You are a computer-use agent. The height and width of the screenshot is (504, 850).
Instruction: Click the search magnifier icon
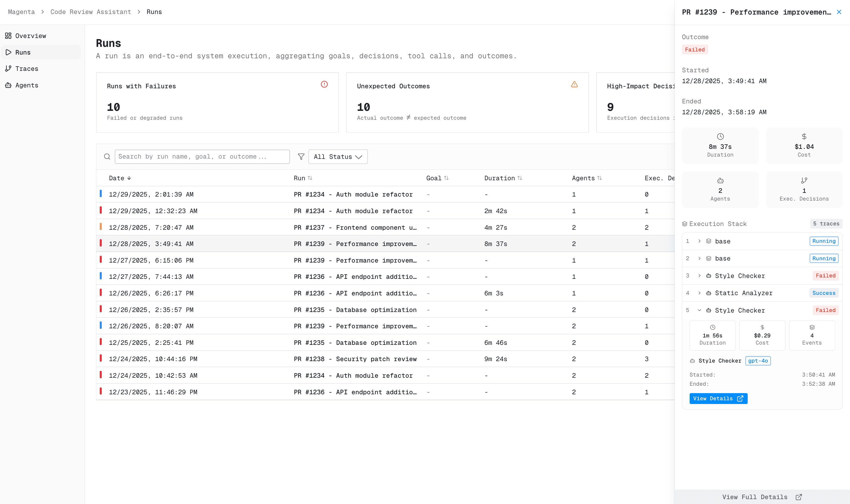[107, 157]
